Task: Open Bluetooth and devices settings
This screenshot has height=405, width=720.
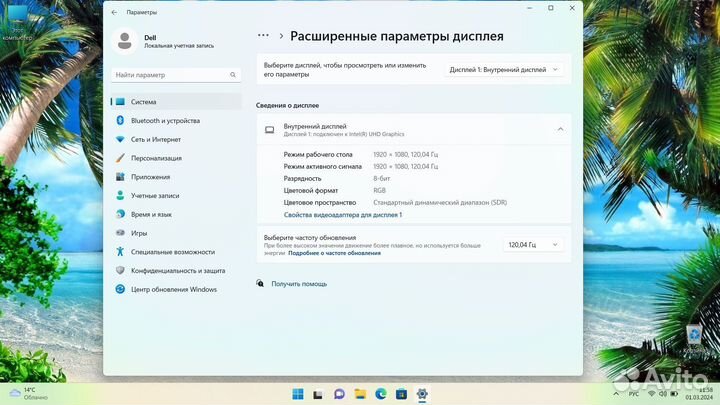Action: [x=176, y=120]
